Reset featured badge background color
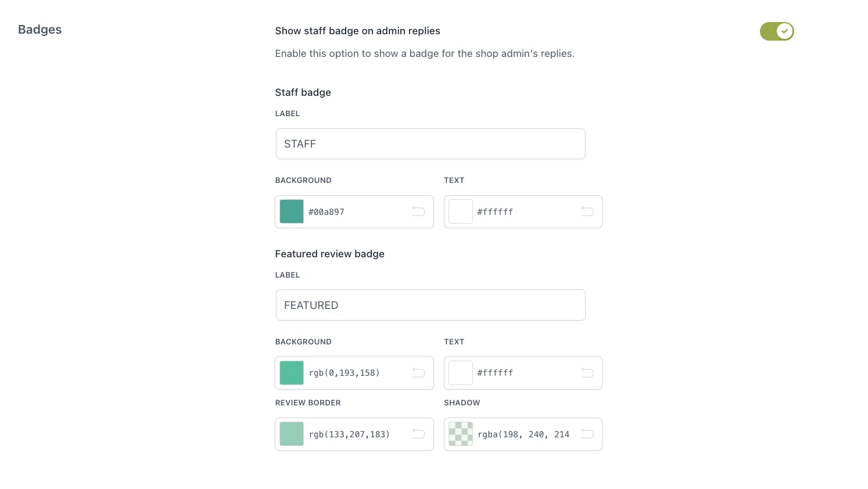Screen dimensions: 868x489 418,373
